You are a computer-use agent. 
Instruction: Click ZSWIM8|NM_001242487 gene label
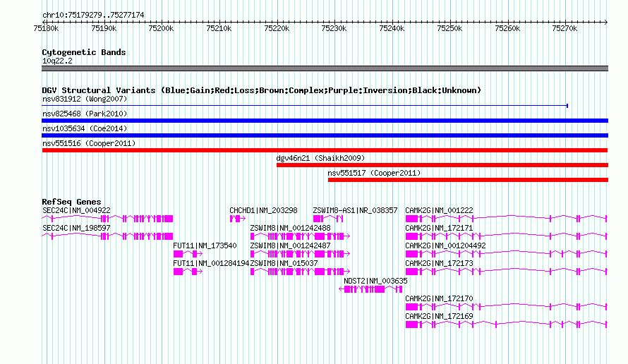click(x=291, y=245)
